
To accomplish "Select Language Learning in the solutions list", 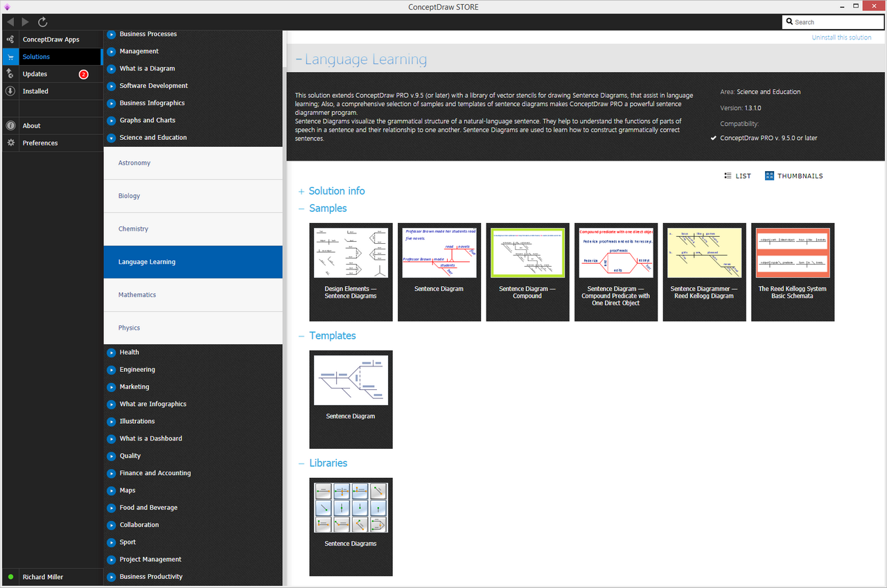I will [193, 262].
